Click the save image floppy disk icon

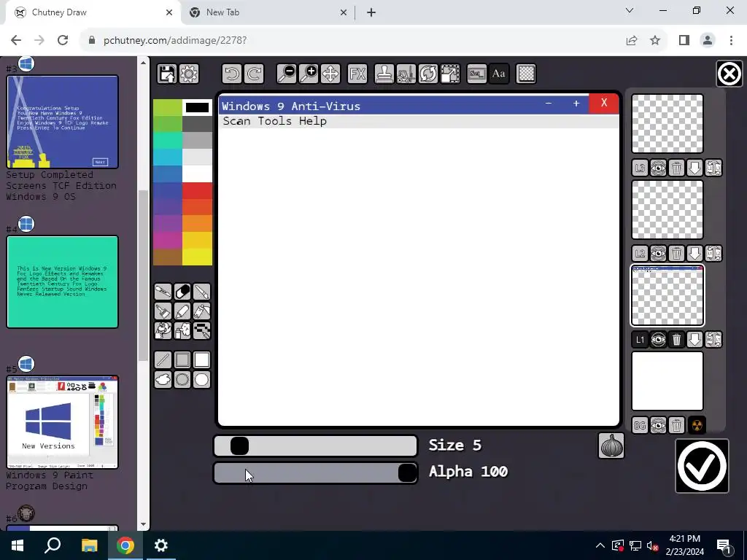point(167,74)
